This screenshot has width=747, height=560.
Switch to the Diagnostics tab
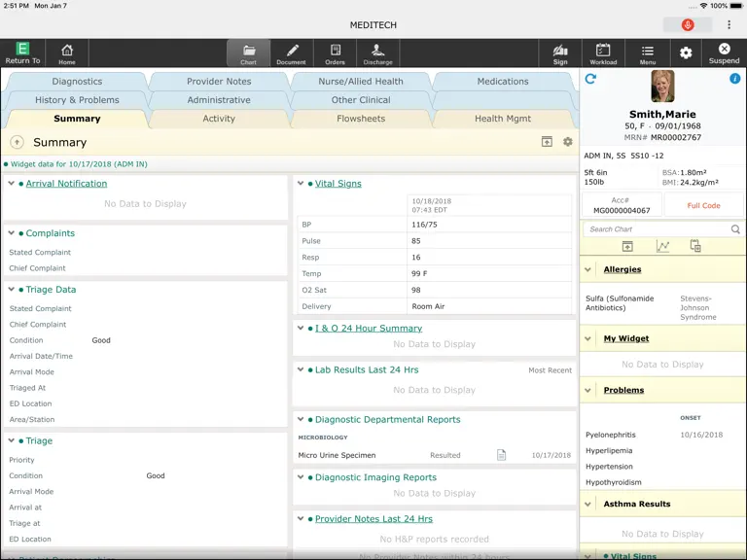[77, 82]
